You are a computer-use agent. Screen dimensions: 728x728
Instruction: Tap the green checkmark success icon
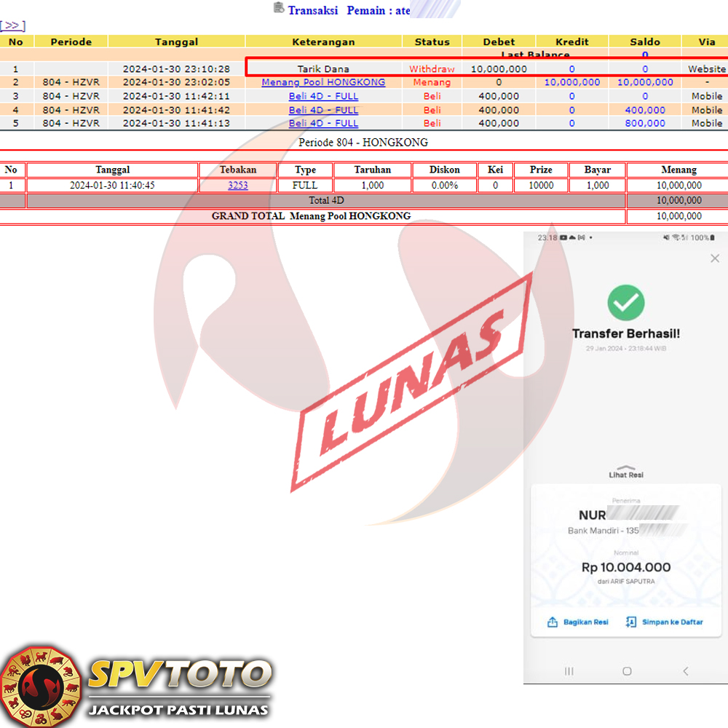626,302
